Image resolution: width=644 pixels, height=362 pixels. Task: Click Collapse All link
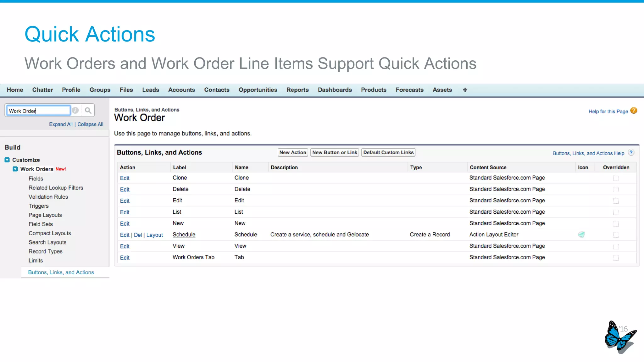click(x=90, y=124)
